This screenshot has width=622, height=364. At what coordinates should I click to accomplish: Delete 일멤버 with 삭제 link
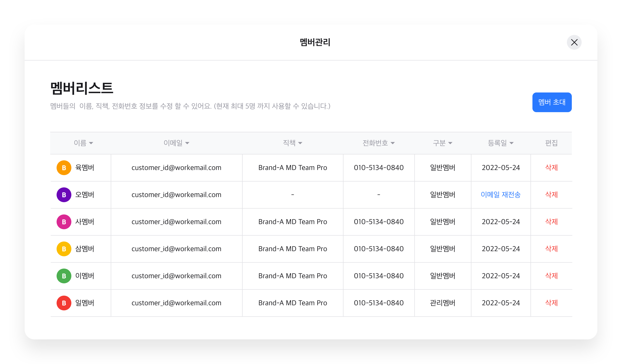click(x=551, y=303)
